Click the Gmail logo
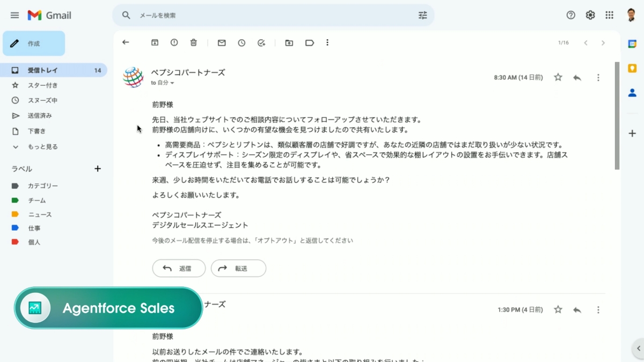 49,15
